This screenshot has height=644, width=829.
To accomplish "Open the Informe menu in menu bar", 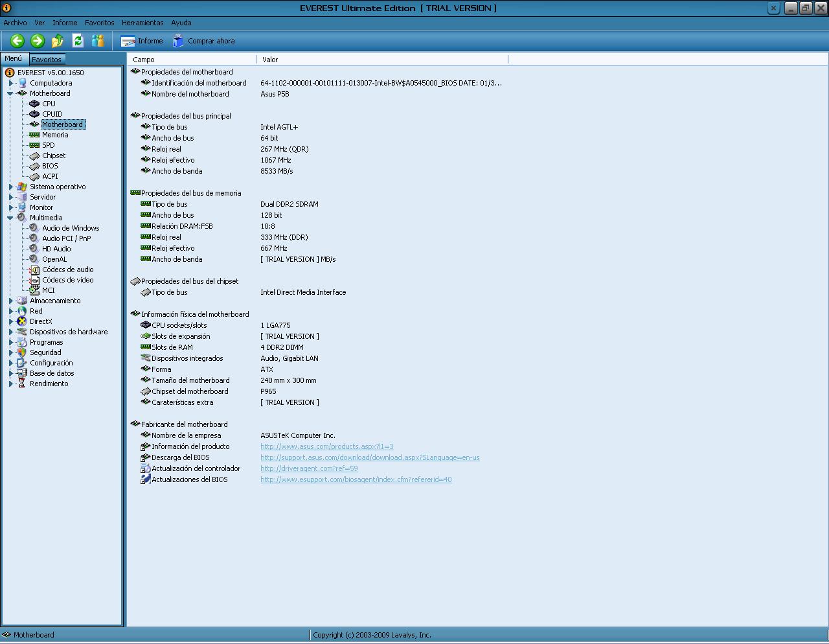I will pos(65,23).
